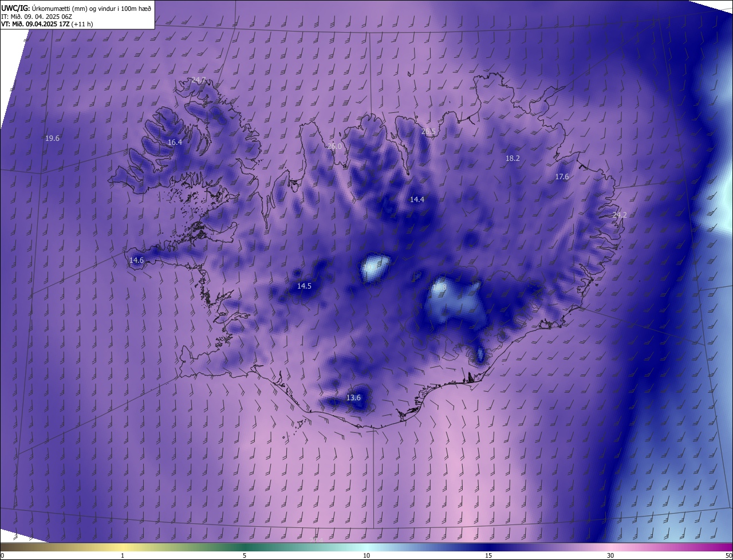Click the 18.2 value label on the map
The image size is (733, 560).
point(513,158)
